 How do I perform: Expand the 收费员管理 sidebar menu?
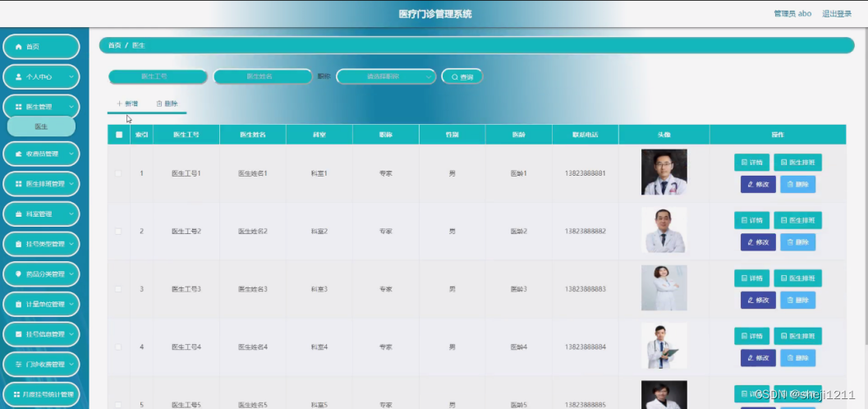coord(42,154)
